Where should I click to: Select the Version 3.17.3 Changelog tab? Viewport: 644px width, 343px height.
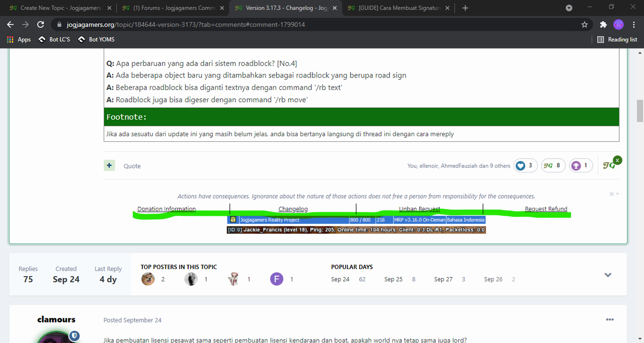(x=286, y=8)
